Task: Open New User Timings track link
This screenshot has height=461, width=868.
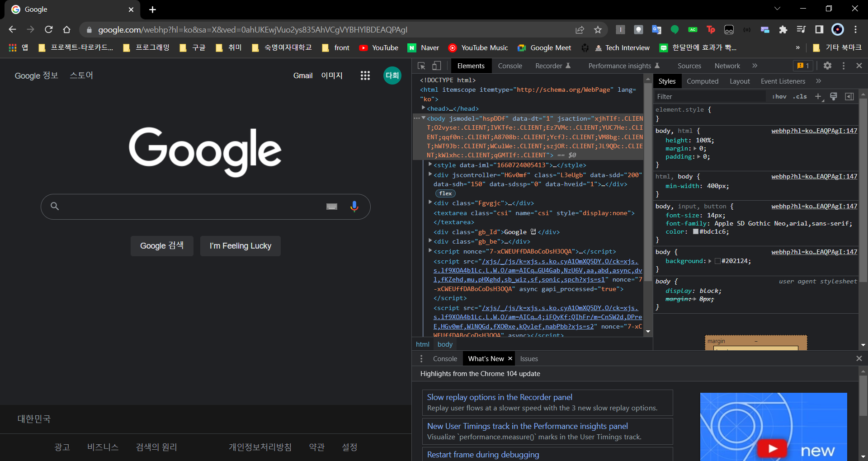Action: 528,426
